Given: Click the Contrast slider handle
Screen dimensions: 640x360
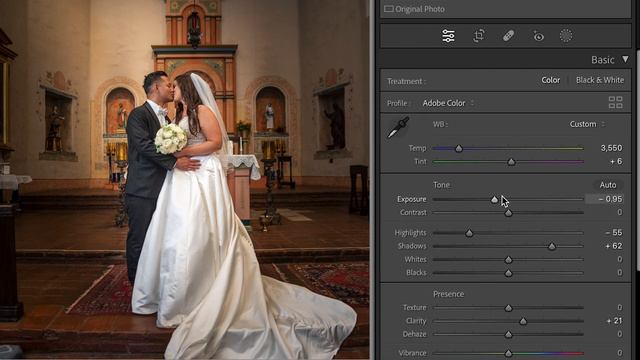Looking at the screenshot, I should pyautogui.click(x=508, y=213).
